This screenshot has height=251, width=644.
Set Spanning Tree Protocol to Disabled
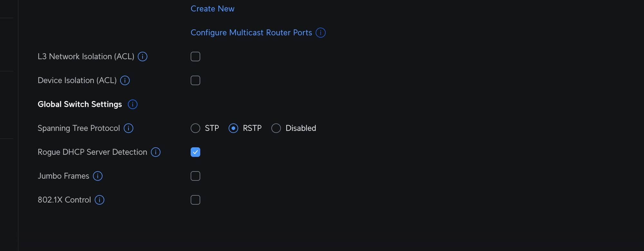click(x=276, y=128)
